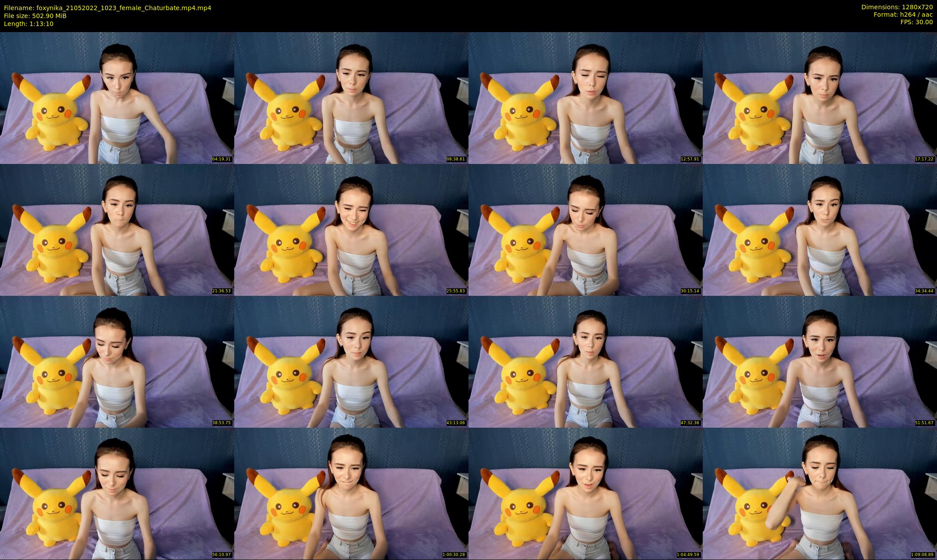The image size is (937, 560).
Task: Click the Dimensions 1280x720 label
Action: (897, 7)
